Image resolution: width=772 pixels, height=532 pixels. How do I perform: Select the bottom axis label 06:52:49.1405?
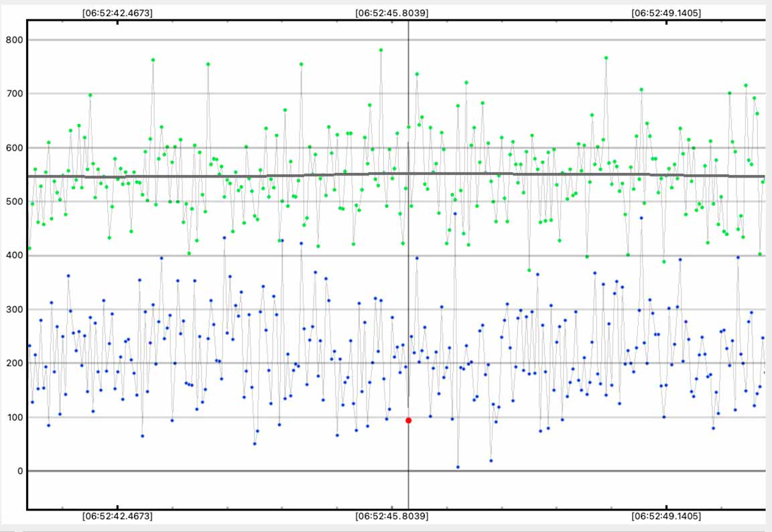pyautogui.click(x=666, y=517)
